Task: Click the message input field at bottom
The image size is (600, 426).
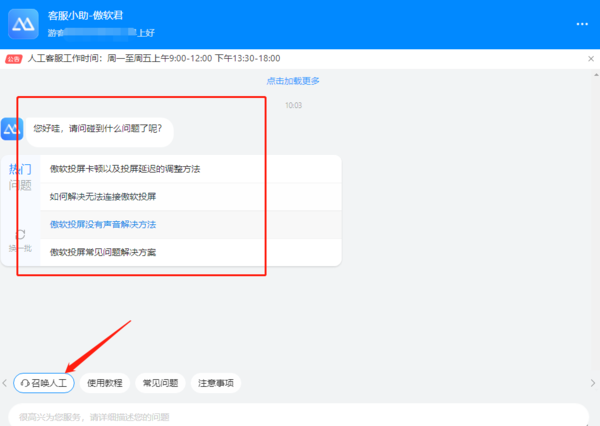Action: pos(298,415)
